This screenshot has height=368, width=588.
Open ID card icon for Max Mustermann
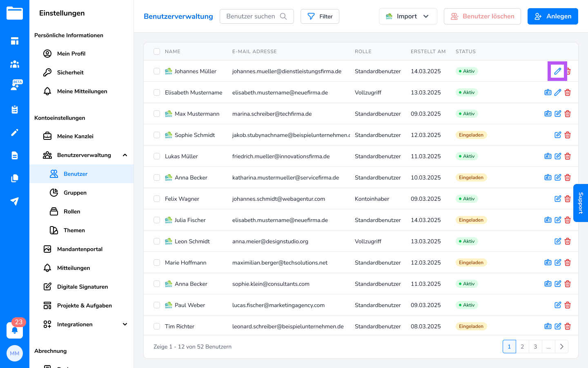click(548, 114)
